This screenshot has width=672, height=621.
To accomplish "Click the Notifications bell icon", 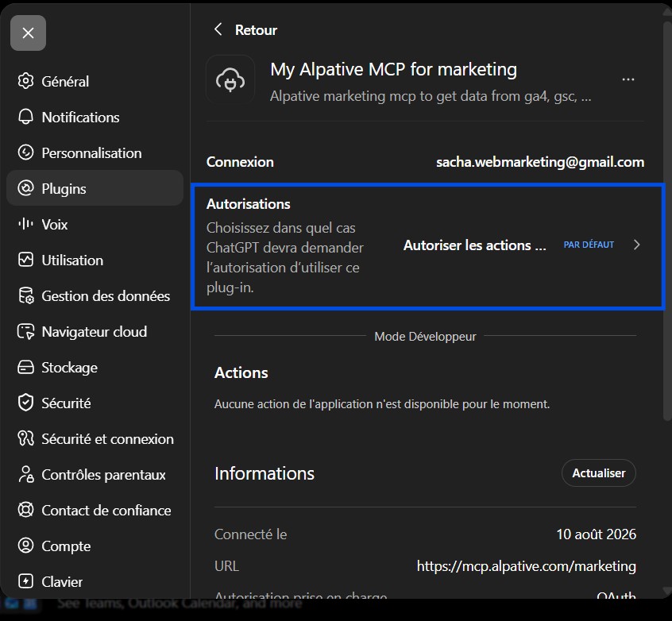I will point(25,117).
